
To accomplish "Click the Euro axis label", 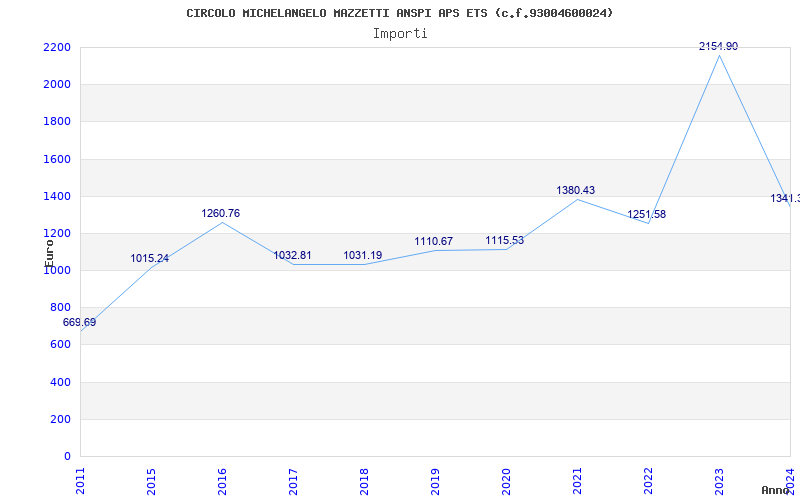I will 49,253.
